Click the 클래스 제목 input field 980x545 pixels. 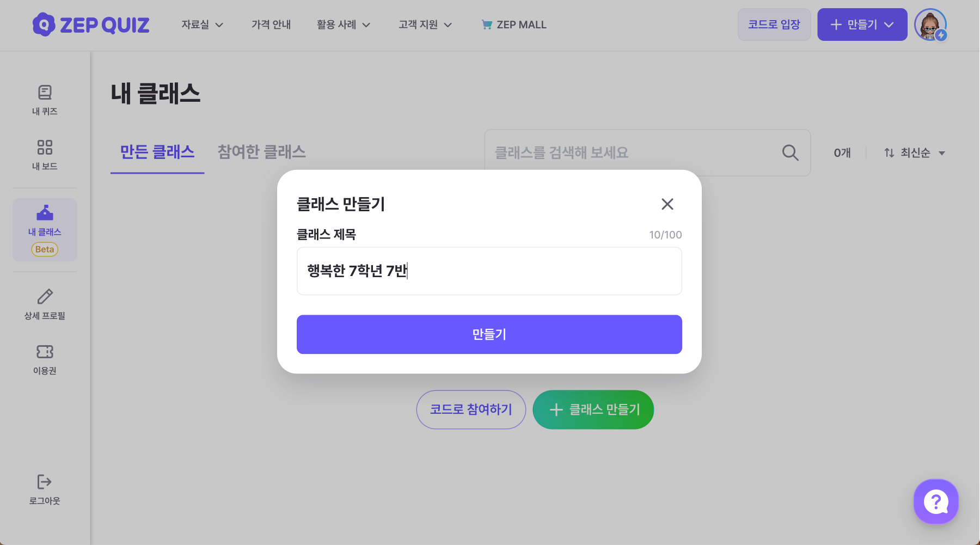pyautogui.click(x=489, y=271)
